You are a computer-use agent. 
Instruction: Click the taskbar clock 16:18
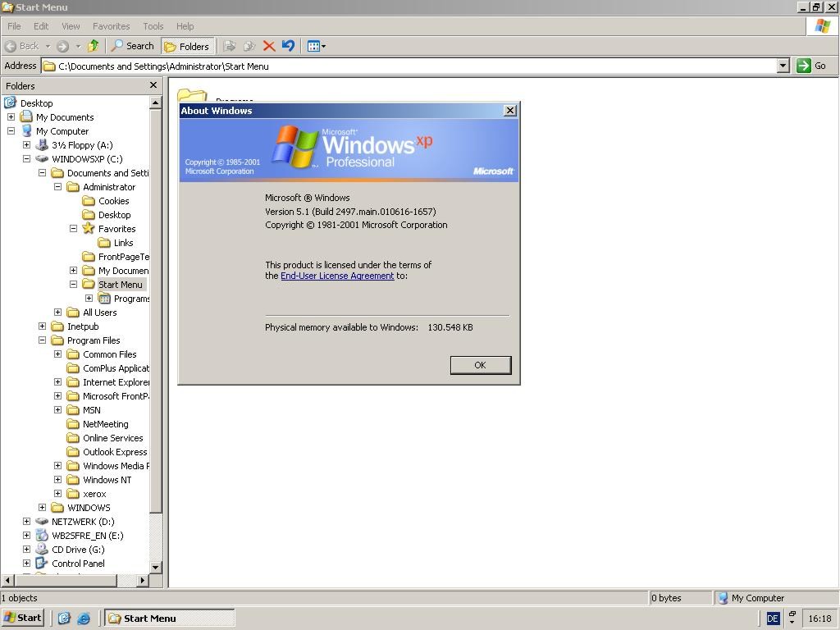[x=819, y=619]
